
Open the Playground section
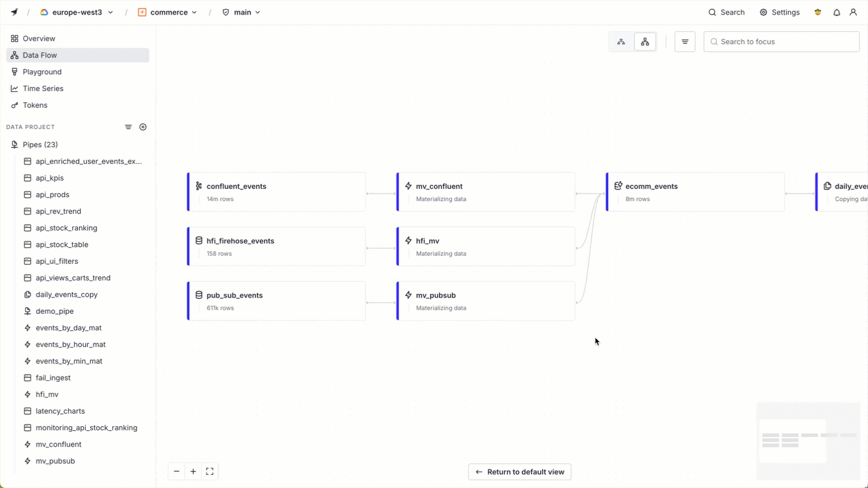click(43, 72)
